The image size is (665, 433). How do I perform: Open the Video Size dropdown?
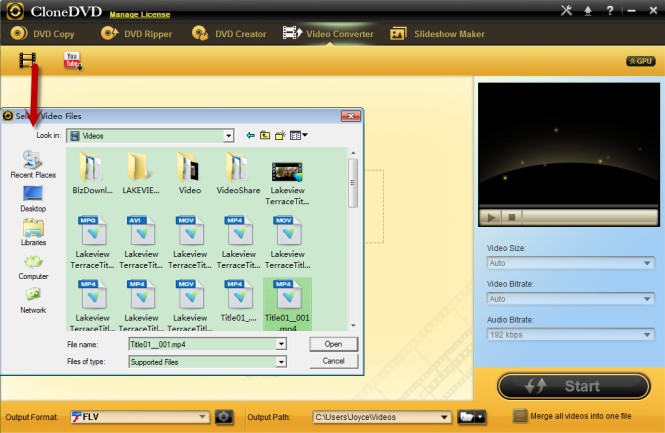click(x=570, y=263)
